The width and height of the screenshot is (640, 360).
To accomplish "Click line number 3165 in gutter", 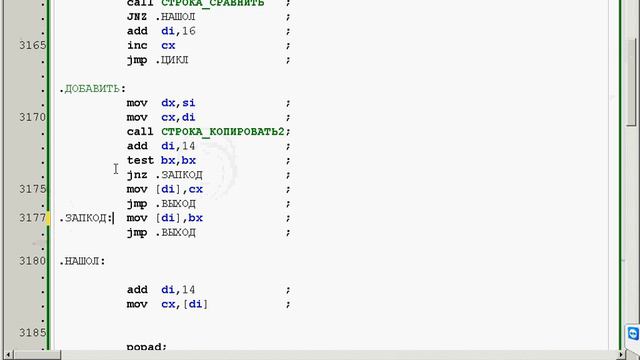I will click(33, 45).
